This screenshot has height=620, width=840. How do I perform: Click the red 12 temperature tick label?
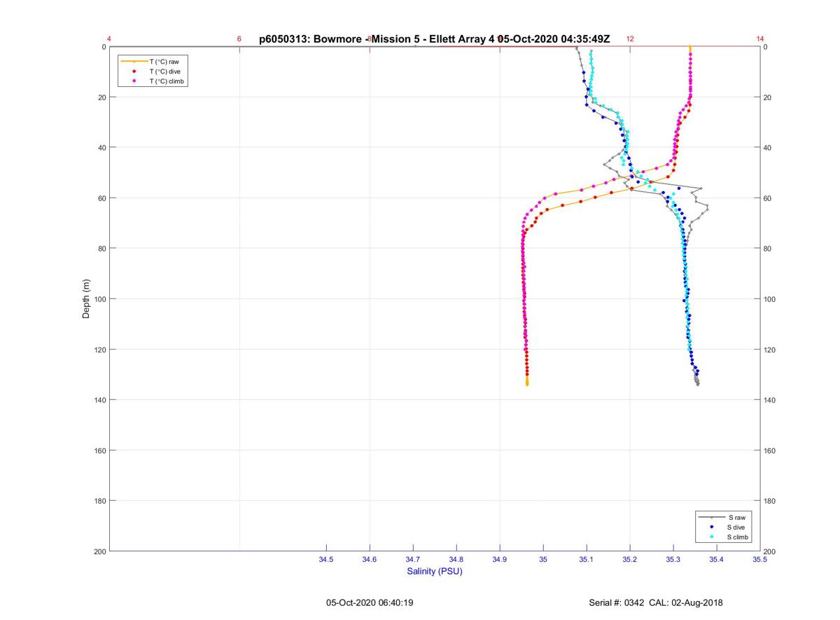point(630,39)
